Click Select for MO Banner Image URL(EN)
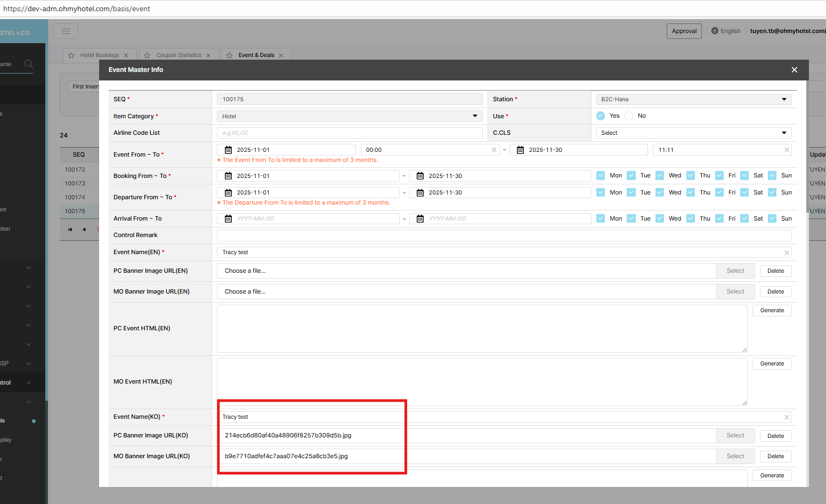This screenshot has width=826, height=504. (735, 291)
